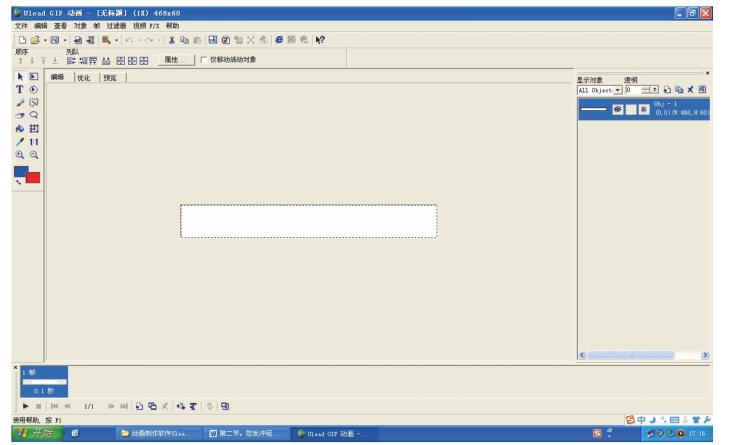Click the transparency value stepper arrows

(645, 90)
